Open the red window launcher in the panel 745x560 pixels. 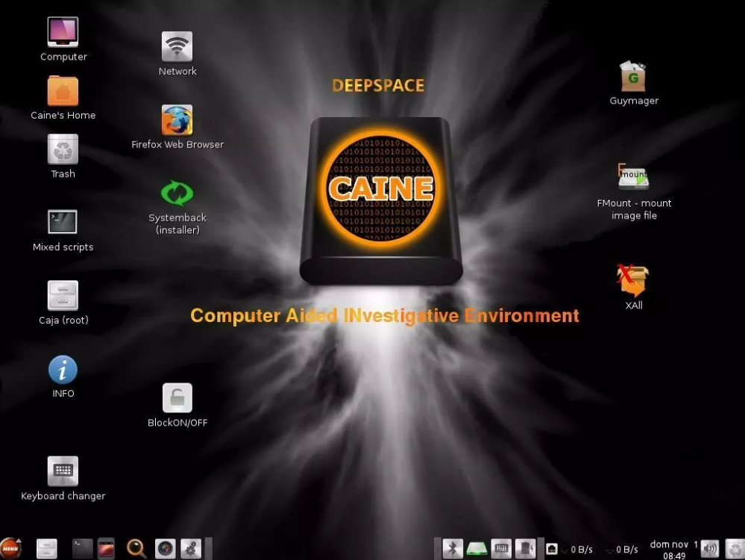pyautogui.click(x=106, y=549)
